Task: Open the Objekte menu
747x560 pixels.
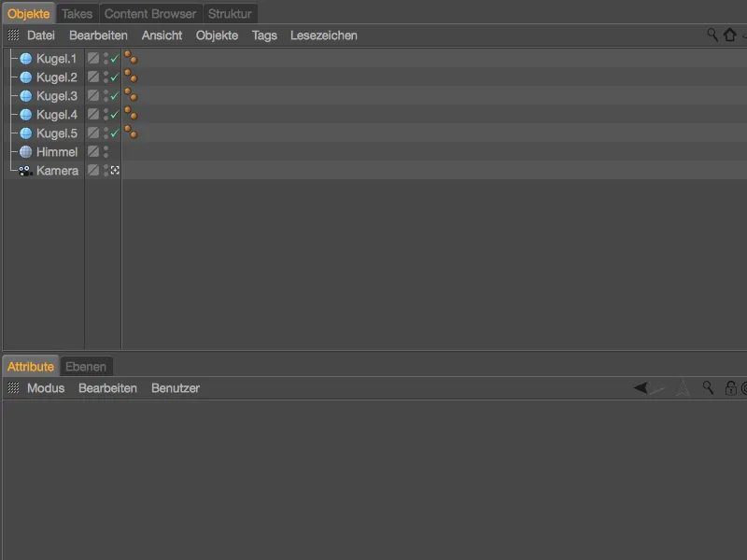Action: pos(217,35)
